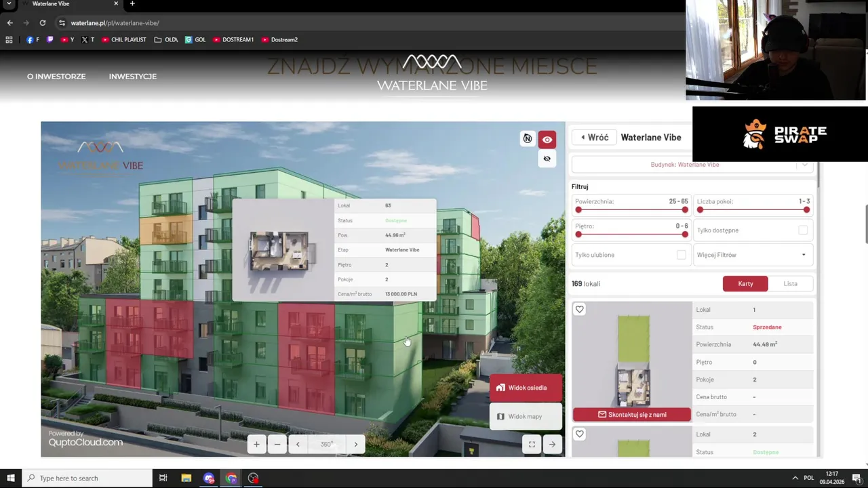Open Widok mapy view
868x488 pixels.
coord(526,416)
